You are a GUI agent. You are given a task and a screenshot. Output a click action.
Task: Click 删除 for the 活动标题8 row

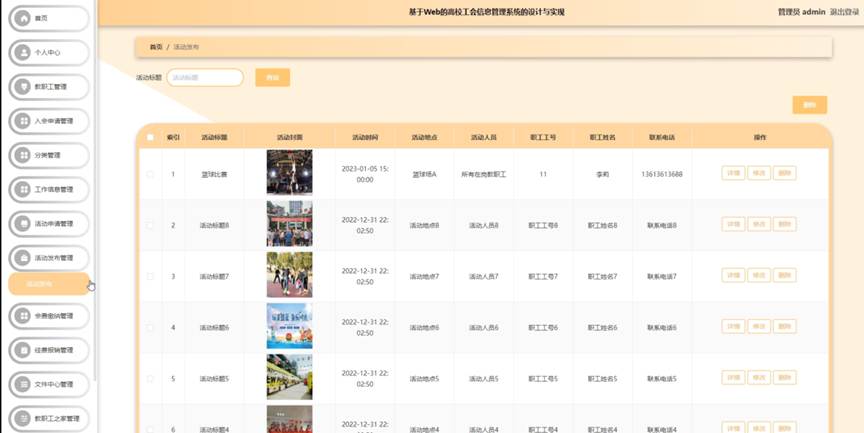coord(784,224)
